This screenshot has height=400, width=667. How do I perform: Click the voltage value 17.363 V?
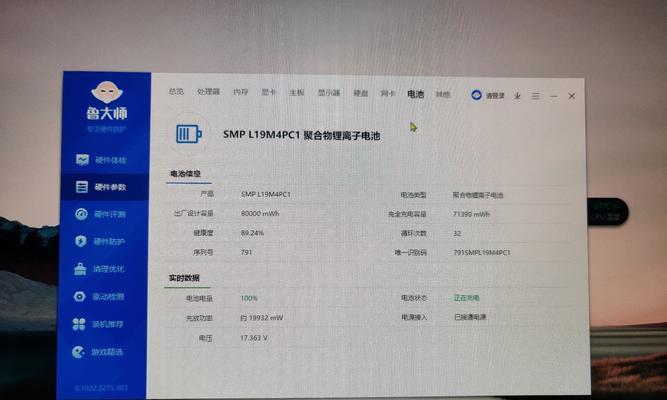click(x=254, y=338)
